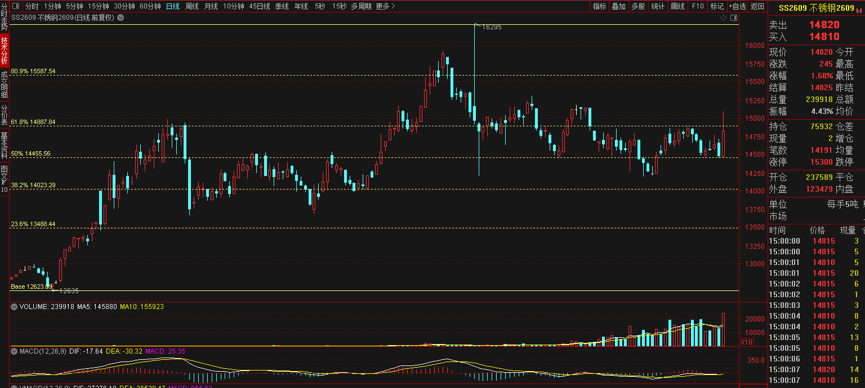Click the MA10: 155923 value
The height and width of the screenshot is (388, 865).
point(142,306)
